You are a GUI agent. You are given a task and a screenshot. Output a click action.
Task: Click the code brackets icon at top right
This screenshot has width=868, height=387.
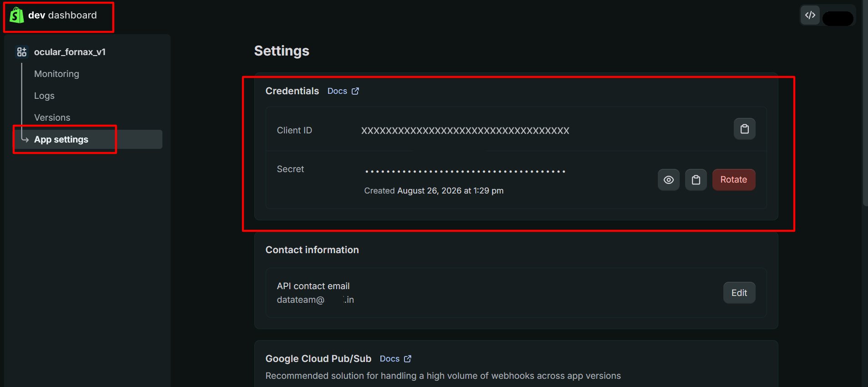click(810, 15)
